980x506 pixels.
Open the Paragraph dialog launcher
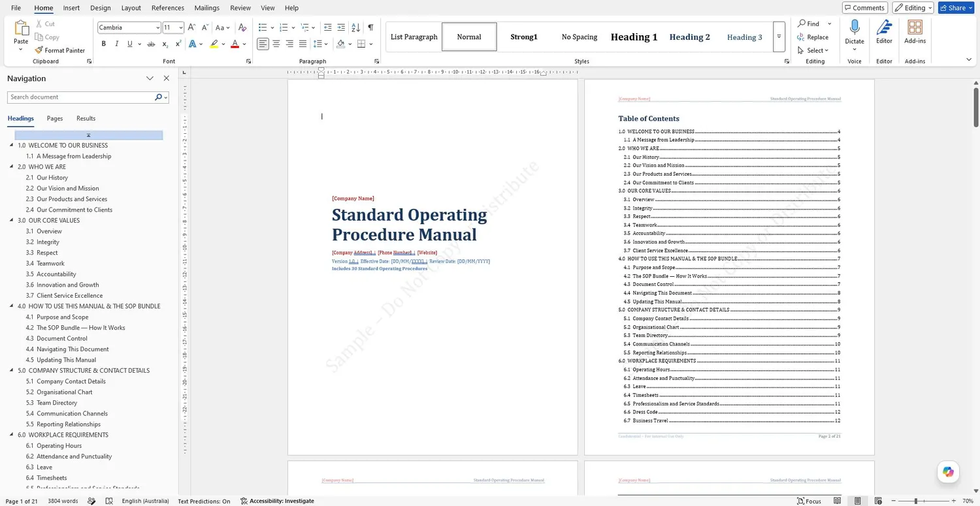[x=377, y=61]
